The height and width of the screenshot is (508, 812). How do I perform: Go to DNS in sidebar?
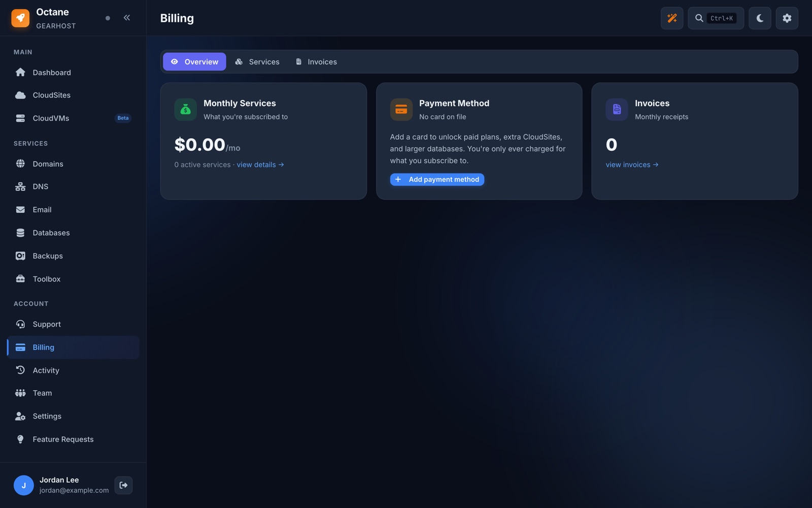73,186
